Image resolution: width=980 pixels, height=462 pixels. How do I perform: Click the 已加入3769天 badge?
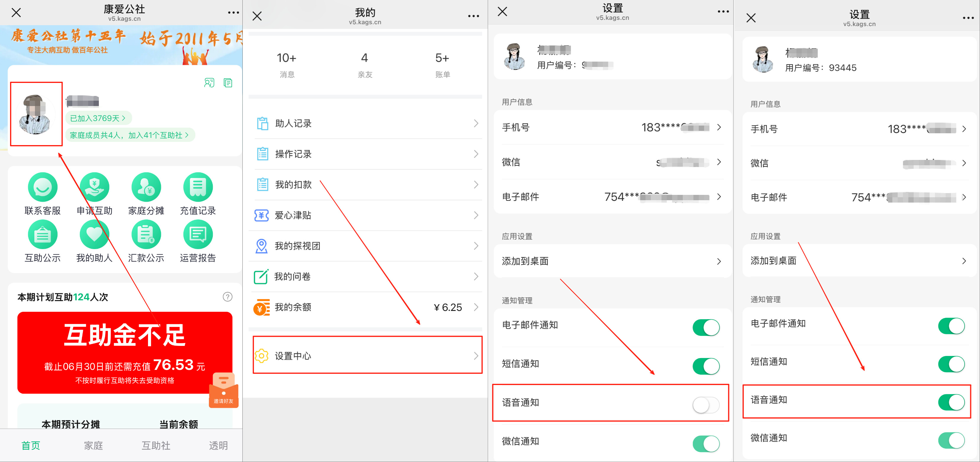(99, 118)
